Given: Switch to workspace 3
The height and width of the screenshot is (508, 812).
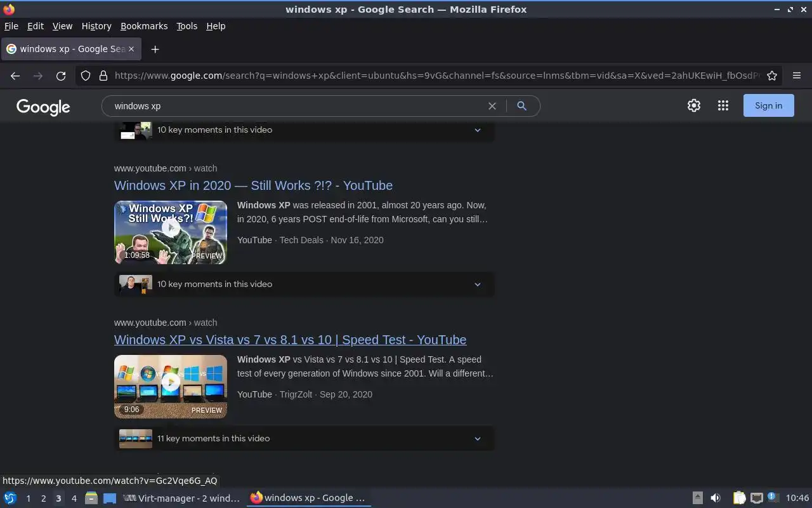Looking at the screenshot, I should [x=58, y=498].
